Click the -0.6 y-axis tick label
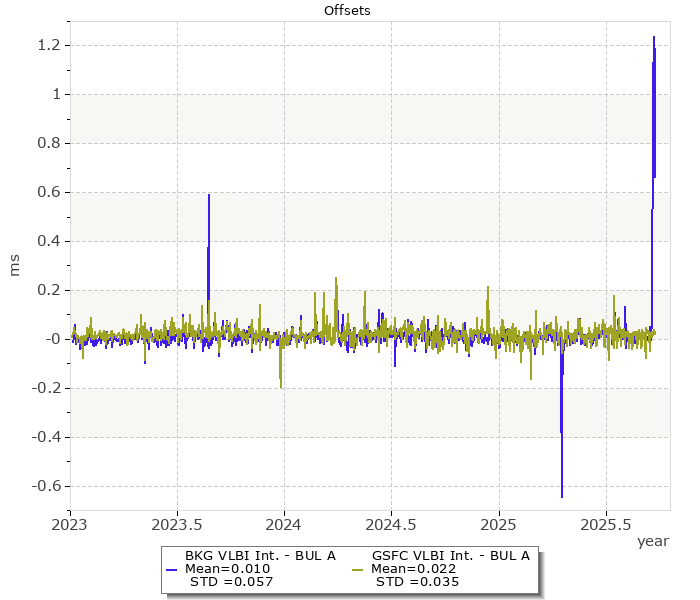 pyautogui.click(x=47, y=486)
